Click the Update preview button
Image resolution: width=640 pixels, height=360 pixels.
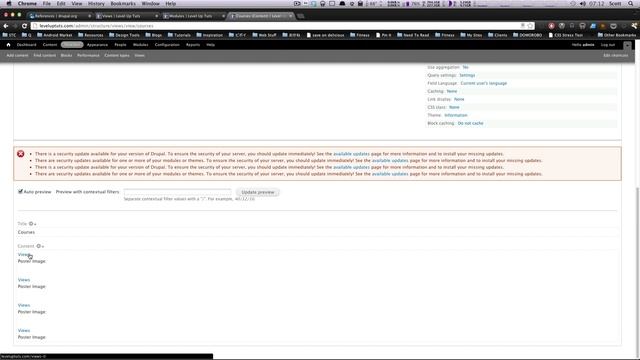[258, 192]
